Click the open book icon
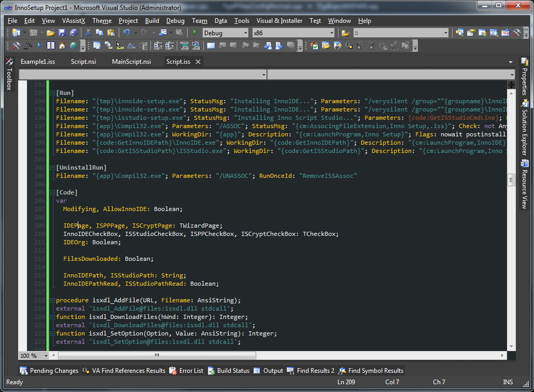 [51, 45]
